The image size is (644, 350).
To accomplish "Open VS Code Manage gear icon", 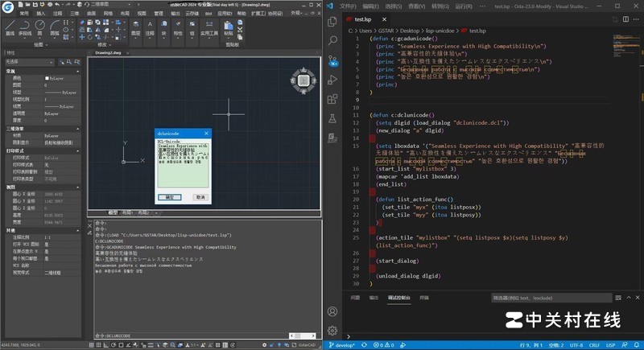I will pos(332,330).
